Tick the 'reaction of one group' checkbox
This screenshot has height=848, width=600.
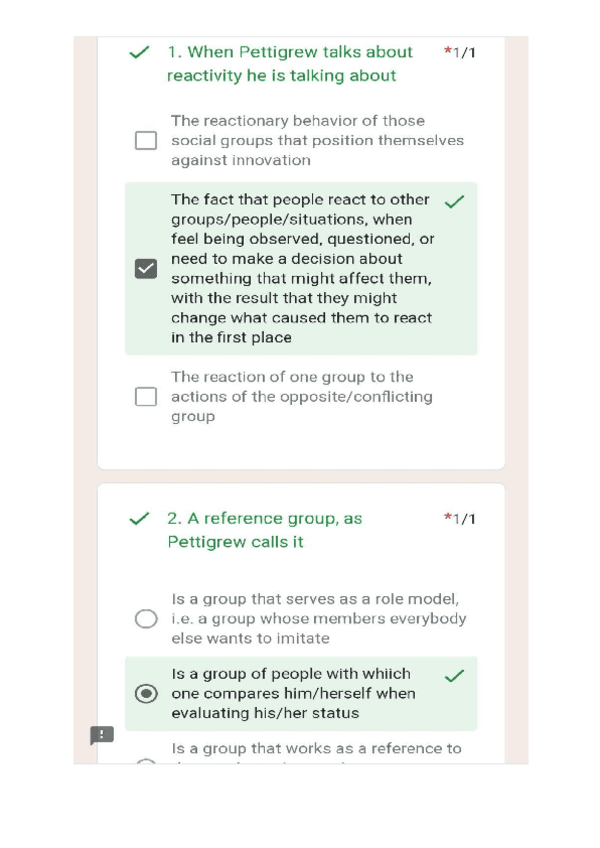click(146, 397)
